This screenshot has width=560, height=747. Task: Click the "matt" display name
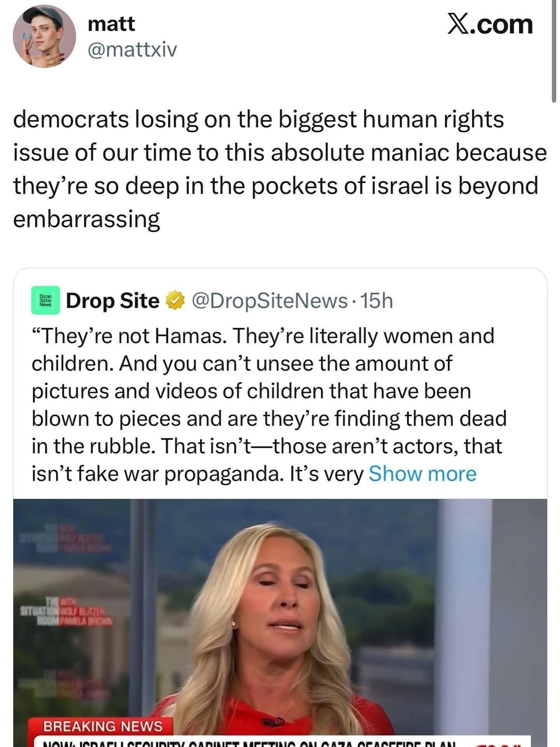pos(111,24)
